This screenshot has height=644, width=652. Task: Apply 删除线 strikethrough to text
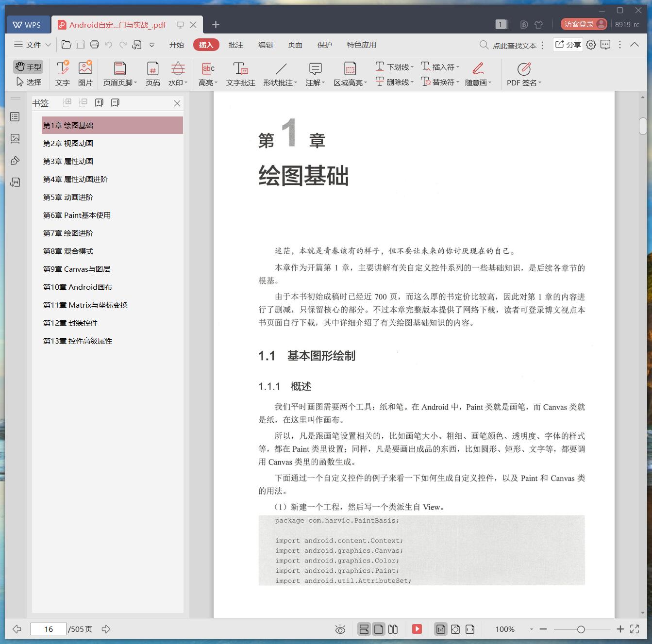[x=394, y=82]
